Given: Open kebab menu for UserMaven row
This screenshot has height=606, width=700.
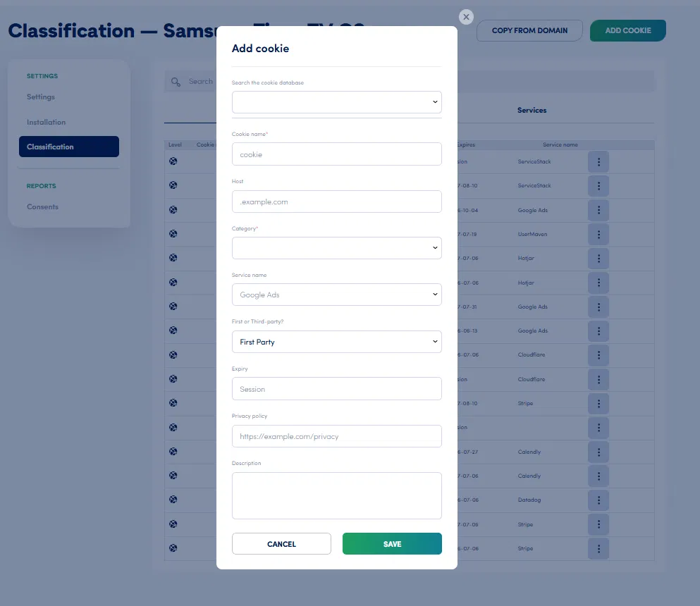Looking at the screenshot, I should 598,234.
